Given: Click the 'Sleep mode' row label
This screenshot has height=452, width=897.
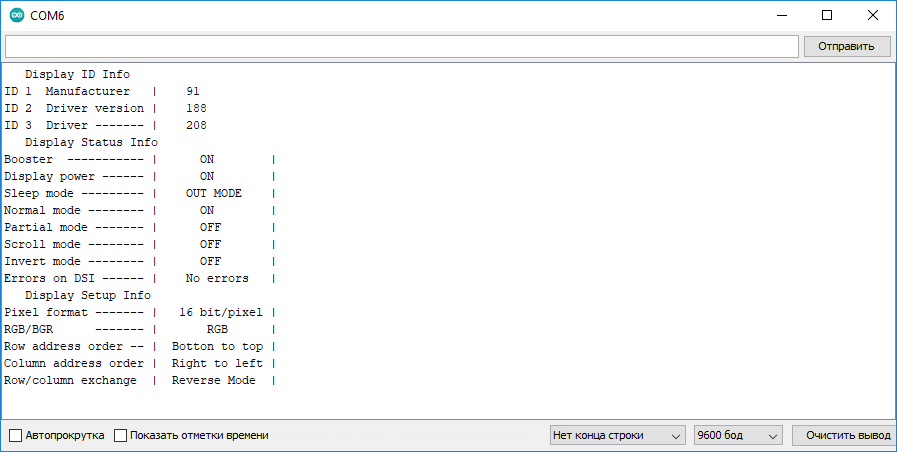Looking at the screenshot, I should (x=39, y=193).
